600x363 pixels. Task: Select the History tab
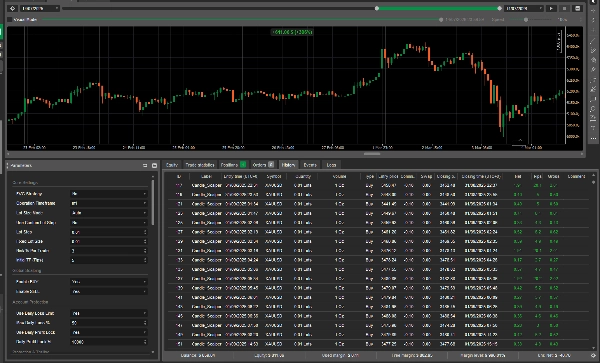click(288, 165)
